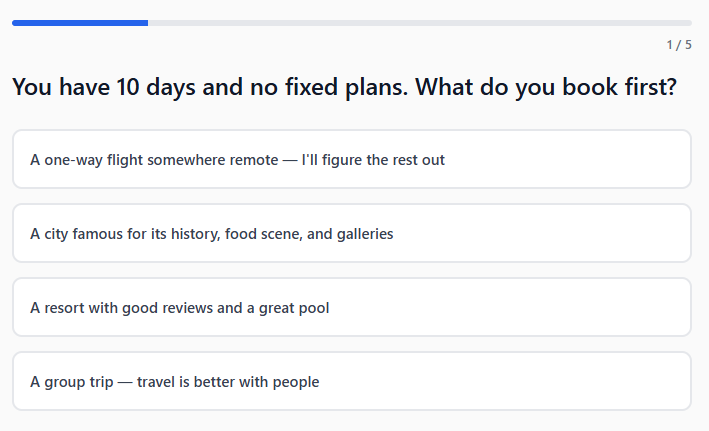Click the 1 / 5 step counter
The width and height of the screenshot is (709, 431).
pyautogui.click(x=679, y=45)
